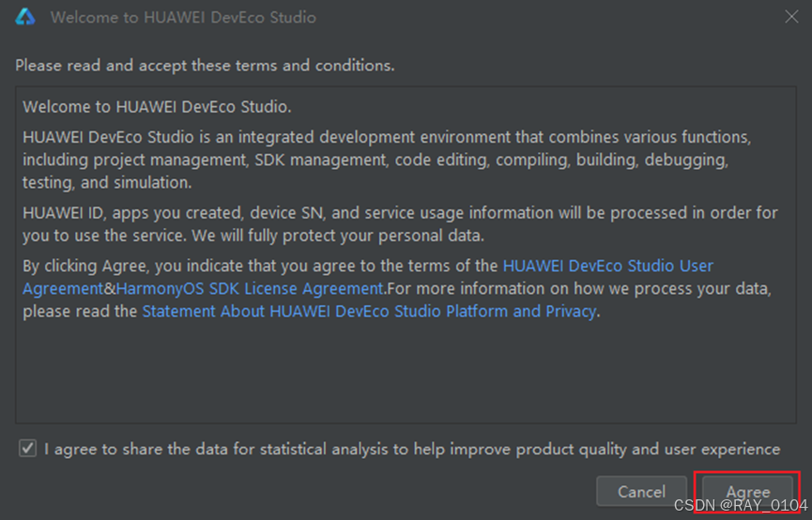The image size is (812, 520).
Task: Click the 'integrated development environment' paragraph
Action: tap(387, 160)
